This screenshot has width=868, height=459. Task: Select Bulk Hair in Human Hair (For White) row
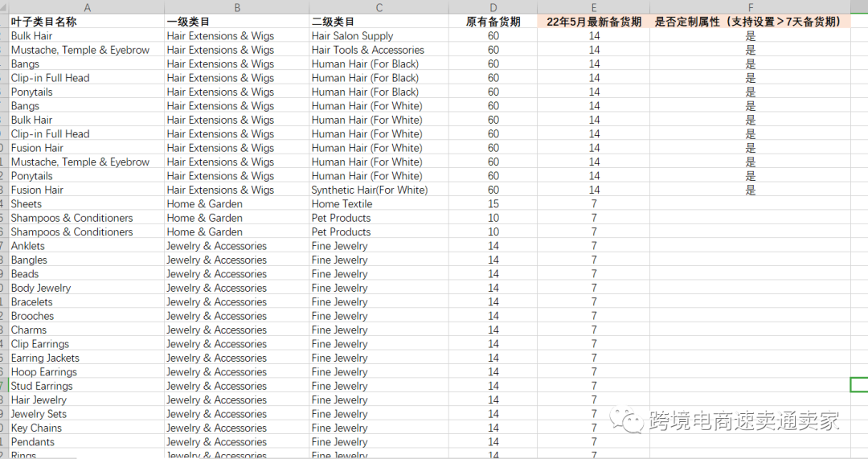click(87, 120)
